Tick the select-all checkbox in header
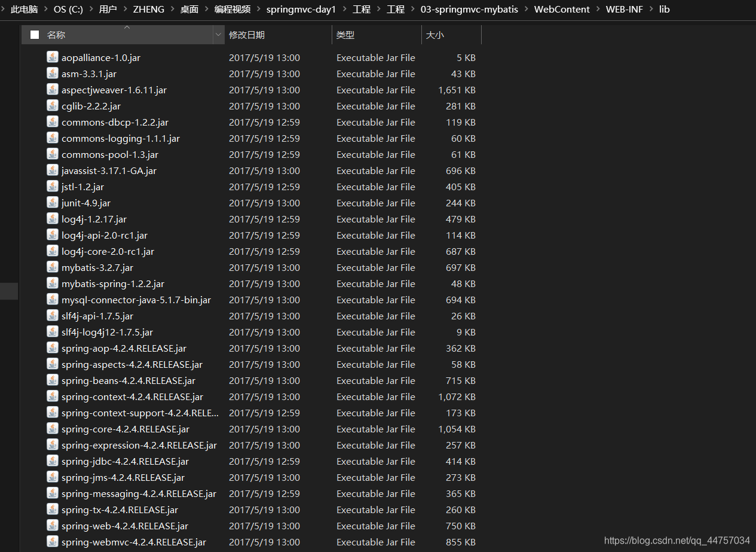The width and height of the screenshot is (756, 552). click(35, 35)
